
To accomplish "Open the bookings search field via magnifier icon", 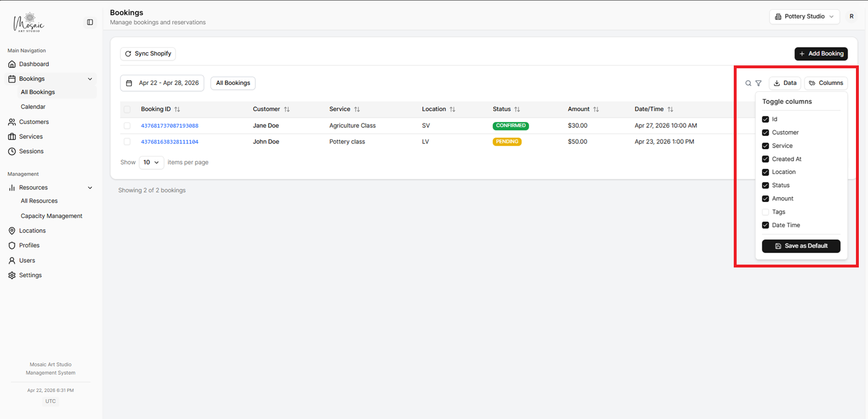I will (748, 83).
